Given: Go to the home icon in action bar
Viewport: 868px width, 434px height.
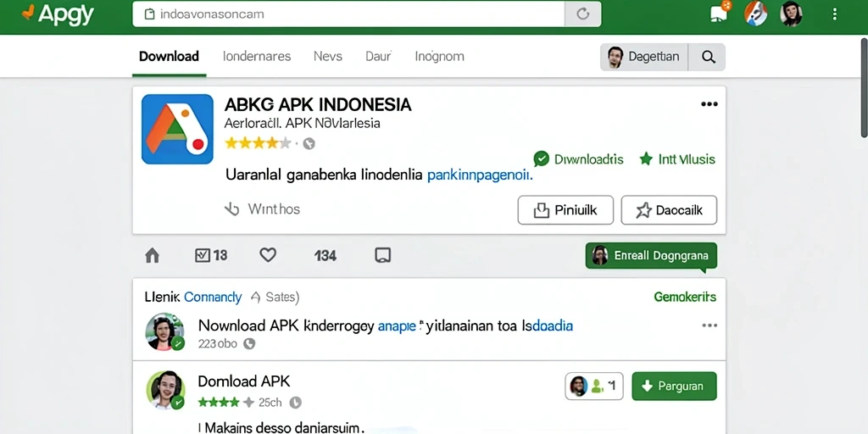Looking at the screenshot, I should (x=152, y=255).
